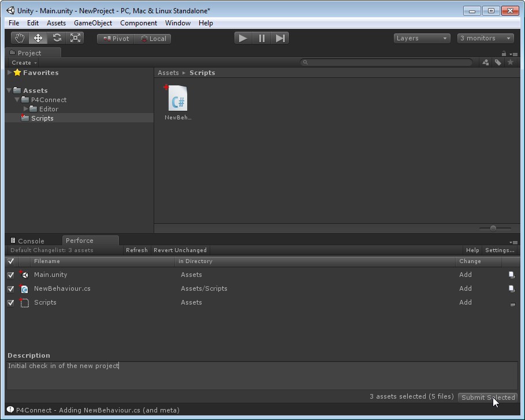The width and height of the screenshot is (525, 420).
Task: Click the Unity logo window icon
Action: pyautogui.click(x=10, y=10)
